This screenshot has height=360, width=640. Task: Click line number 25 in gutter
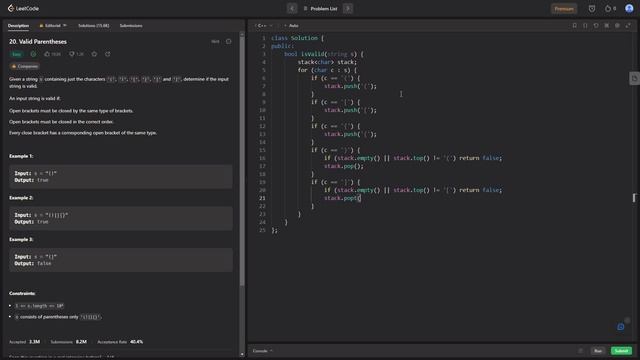point(262,230)
